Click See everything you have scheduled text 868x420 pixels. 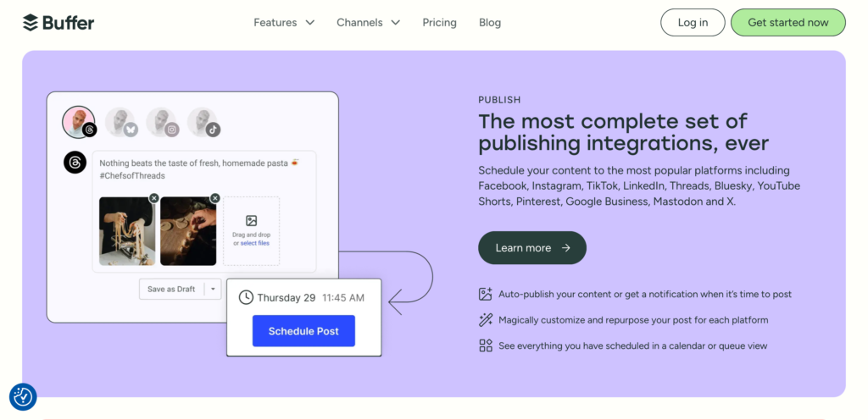632,346
